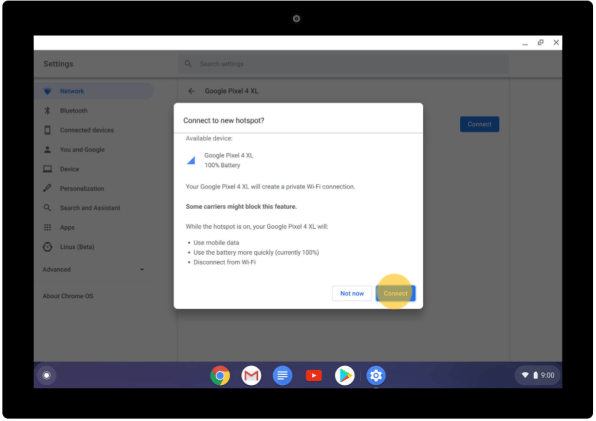Open the Bluetooth settings section
This screenshot has width=596, height=421.
(94, 111)
